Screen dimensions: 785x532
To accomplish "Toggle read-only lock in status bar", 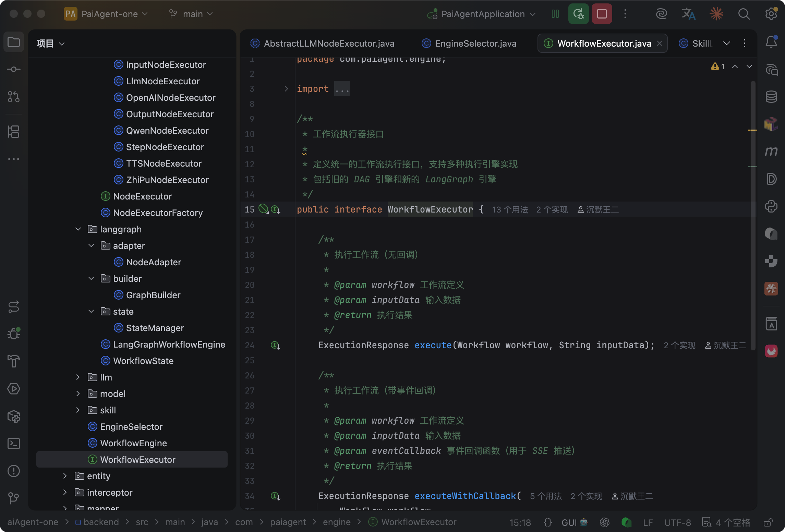I will pos(768,522).
